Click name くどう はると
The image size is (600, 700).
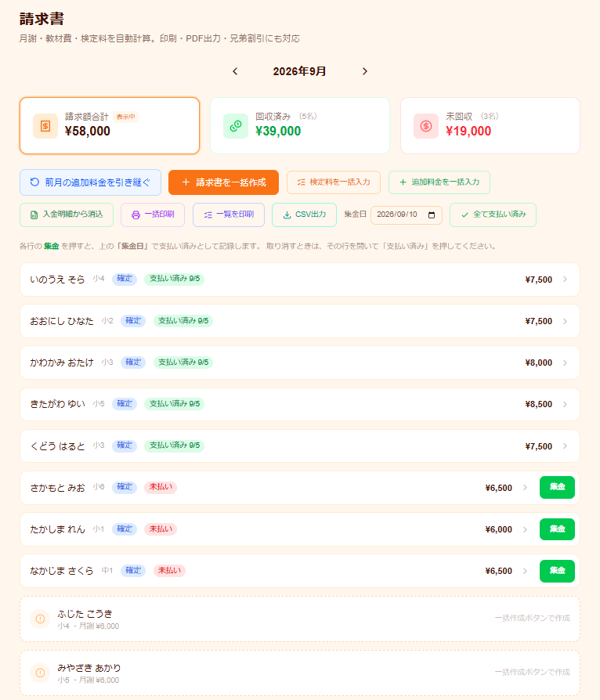coord(57,446)
